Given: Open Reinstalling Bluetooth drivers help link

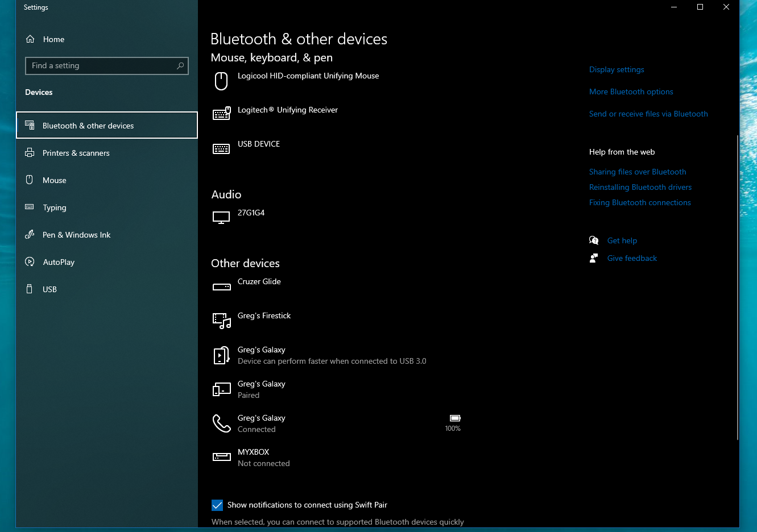Looking at the screenshot, I should [640, 187].
